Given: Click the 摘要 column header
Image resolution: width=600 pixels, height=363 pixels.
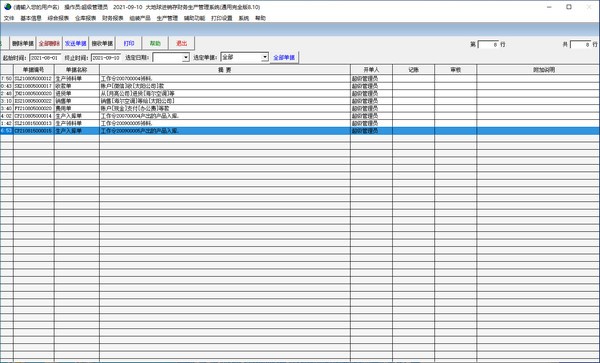Looking at the screenshot, I should tap(225, 70).
